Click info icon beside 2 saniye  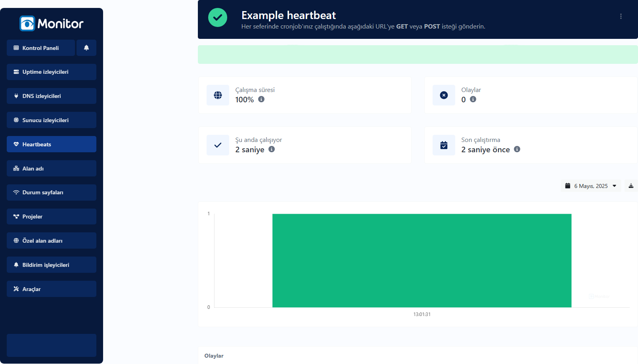(x=272, y=149)
